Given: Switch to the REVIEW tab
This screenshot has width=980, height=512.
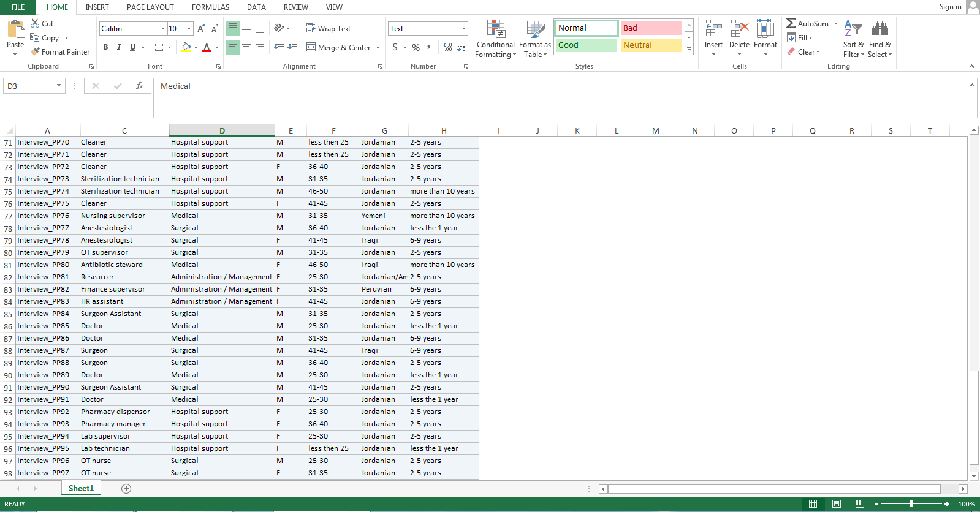Looking at the screenshot, I should (x=295, y=7).
